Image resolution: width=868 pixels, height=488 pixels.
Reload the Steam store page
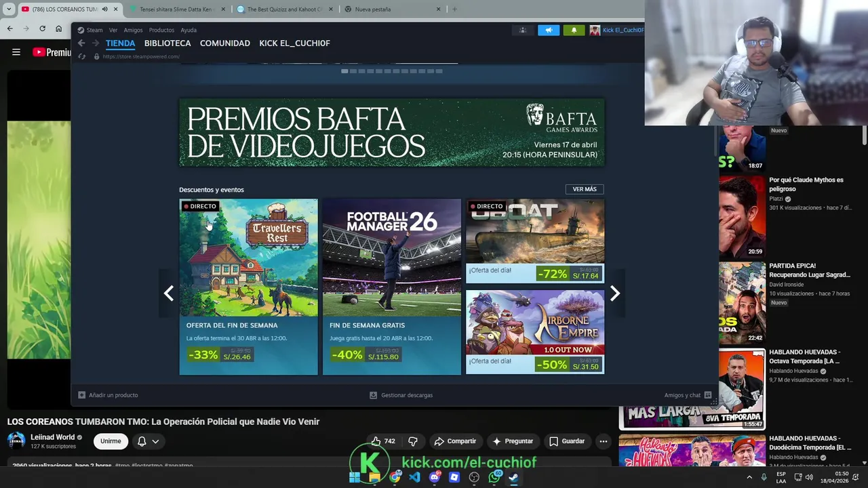81,56
